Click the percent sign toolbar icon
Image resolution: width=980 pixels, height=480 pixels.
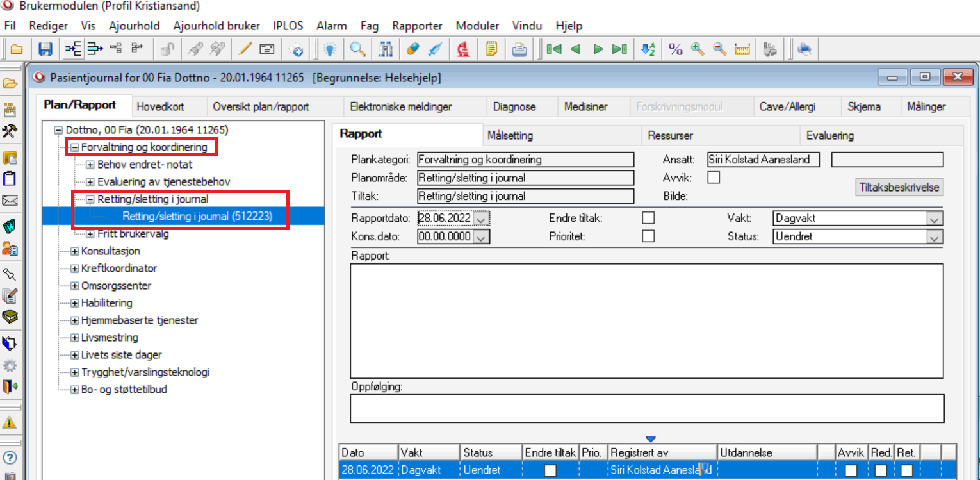click(675, 49)
